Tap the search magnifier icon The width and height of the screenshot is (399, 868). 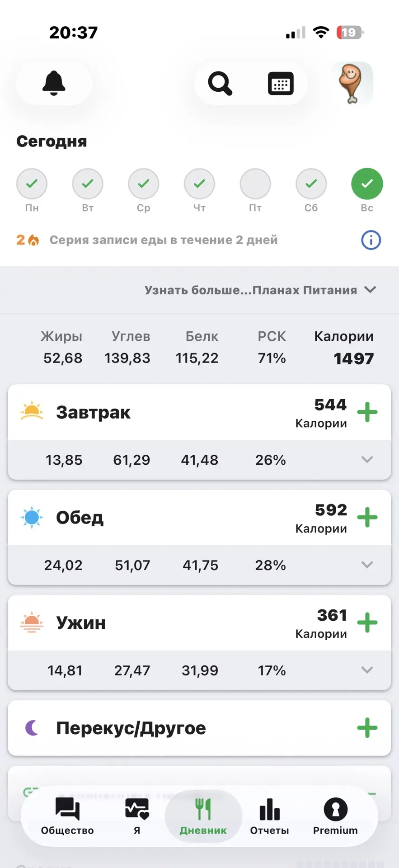(x=220, y=84)
